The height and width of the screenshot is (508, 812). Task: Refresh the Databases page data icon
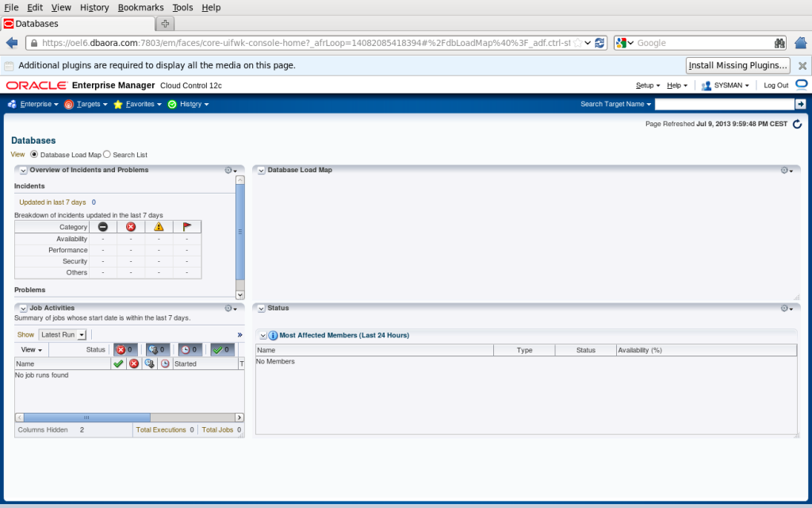798,124
